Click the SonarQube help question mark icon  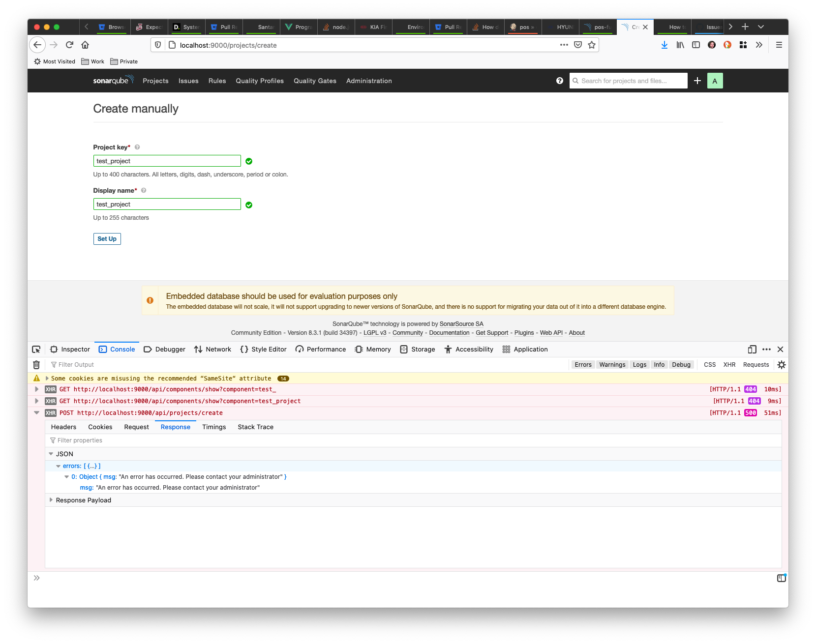[x=560, y=81]
